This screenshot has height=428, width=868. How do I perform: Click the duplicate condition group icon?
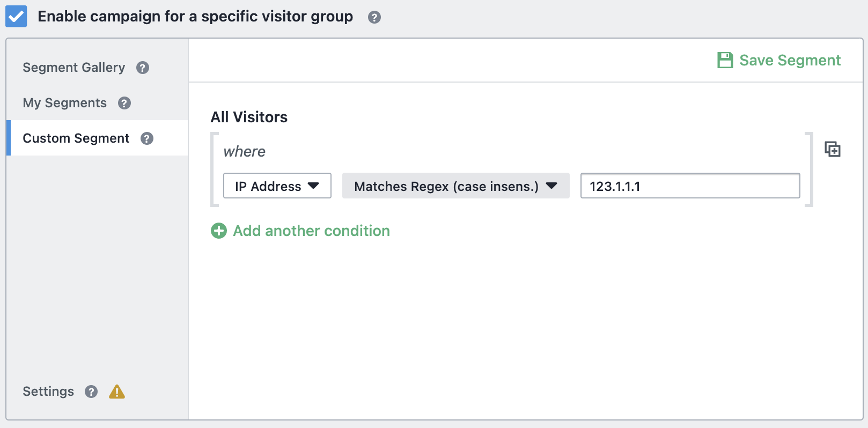[x=833, y=149]
